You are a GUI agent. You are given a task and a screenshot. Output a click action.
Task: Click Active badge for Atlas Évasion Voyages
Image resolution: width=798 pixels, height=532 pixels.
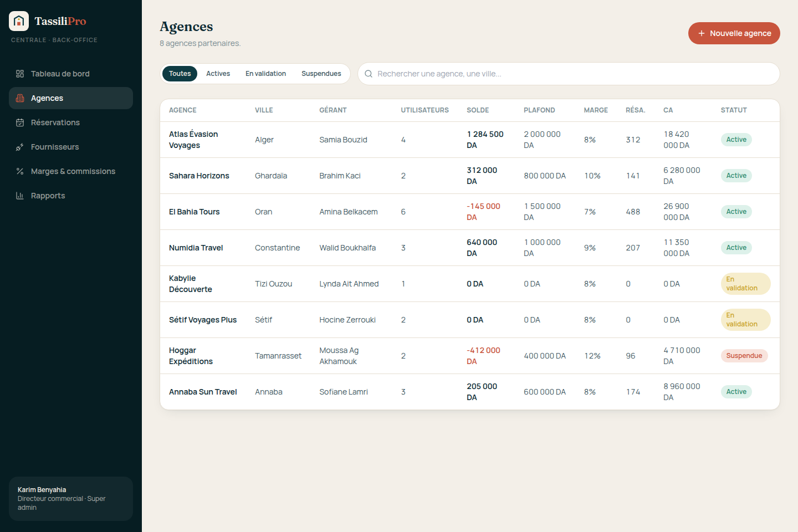click(736, 140)
